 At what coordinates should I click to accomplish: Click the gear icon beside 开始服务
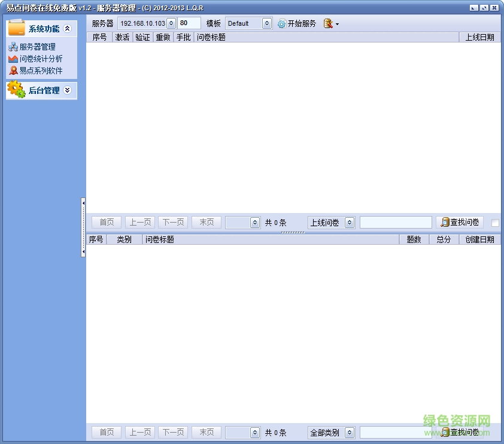[281, 24]
